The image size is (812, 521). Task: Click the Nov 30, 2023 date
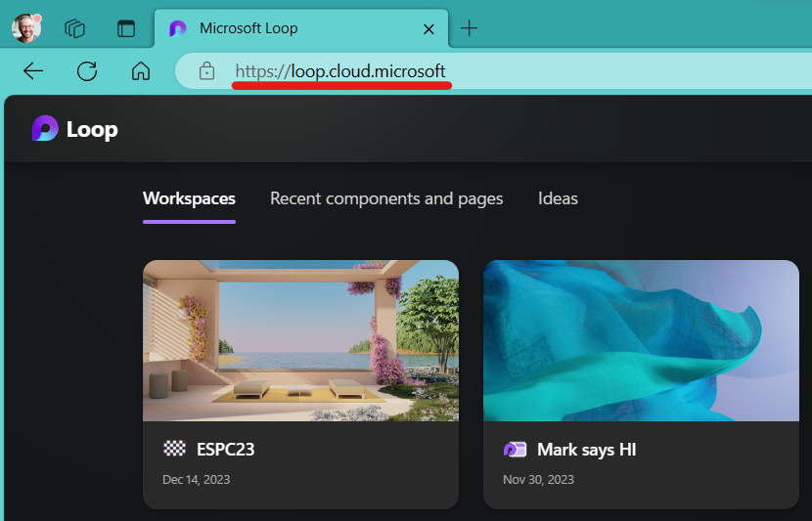pos(539,480)
